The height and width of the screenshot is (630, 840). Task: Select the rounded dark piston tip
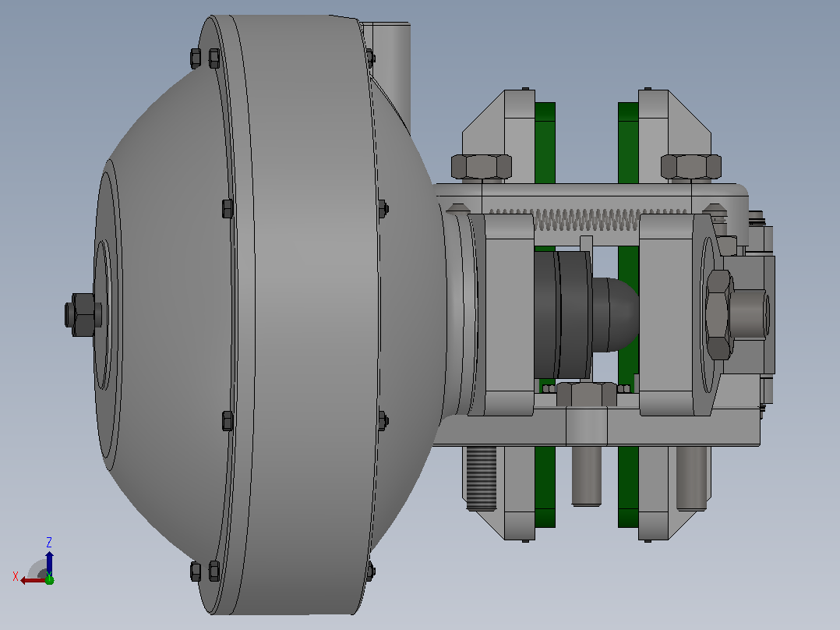coord(615,315)
